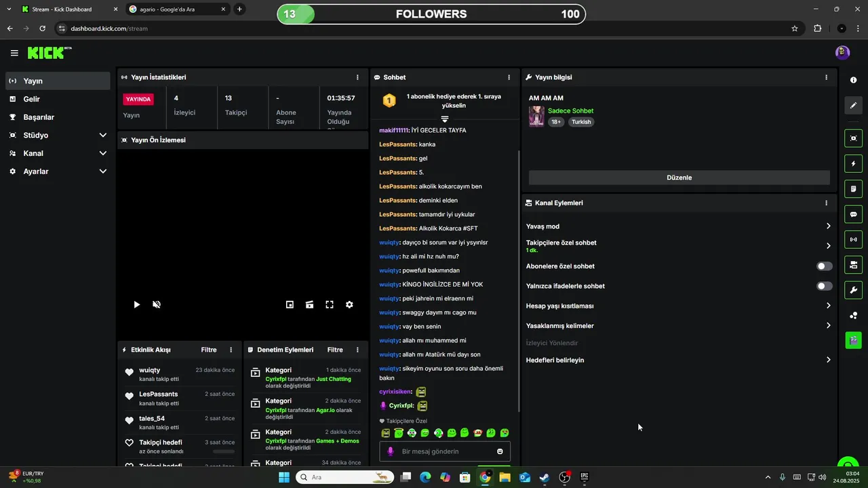The width and height of the screenshot is (868, 488).
Task: Click the screen capture icon in right sidebar
Action: click(x=853, y=138)
